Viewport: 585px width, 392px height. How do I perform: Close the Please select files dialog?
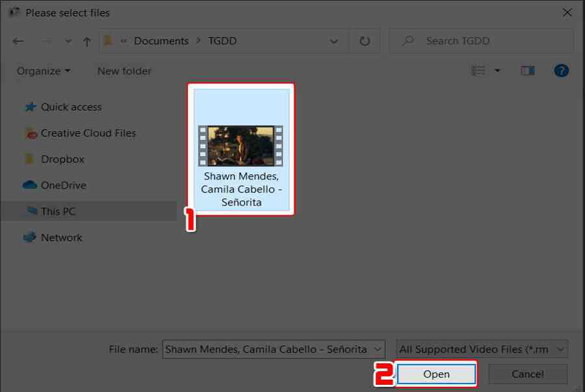pyautogui.click(x=567, y=13)
